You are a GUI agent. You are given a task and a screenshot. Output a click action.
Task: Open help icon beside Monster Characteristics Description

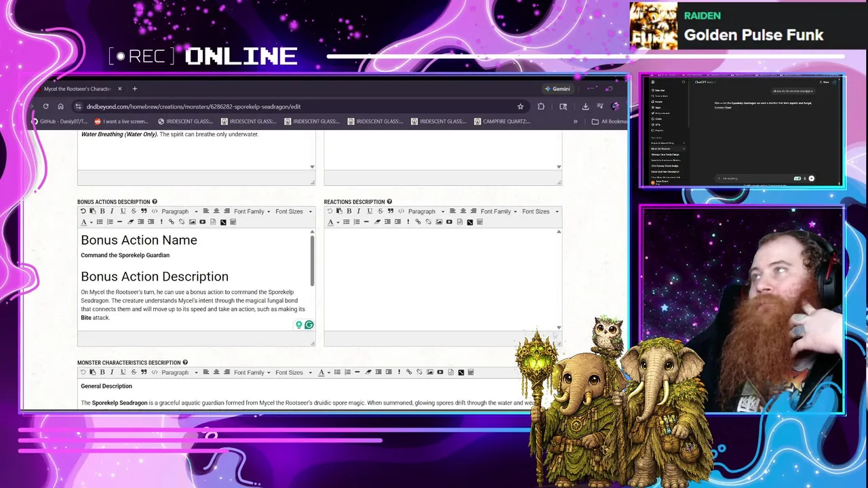pos(185,363)
